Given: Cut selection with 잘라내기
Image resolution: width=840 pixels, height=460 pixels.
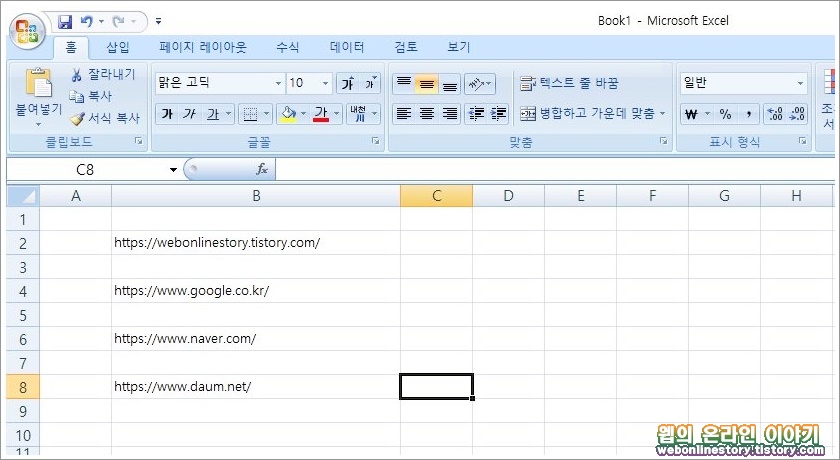Looking at the screenshot, I should point(102,74).
